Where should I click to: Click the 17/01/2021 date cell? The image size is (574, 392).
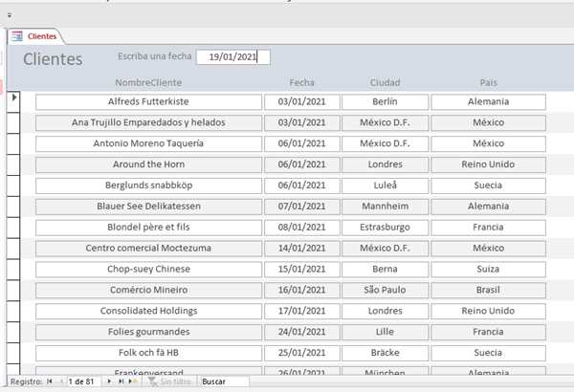click(x=302, y=311)
